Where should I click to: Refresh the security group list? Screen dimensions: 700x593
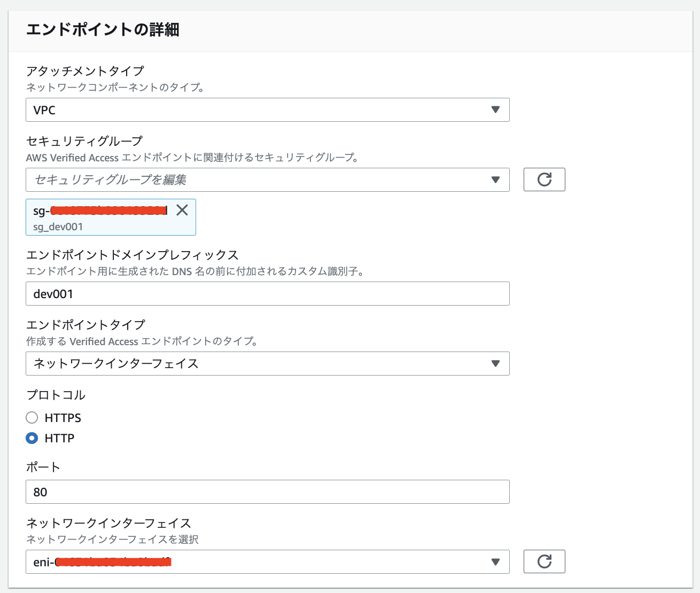click(544, 180)
